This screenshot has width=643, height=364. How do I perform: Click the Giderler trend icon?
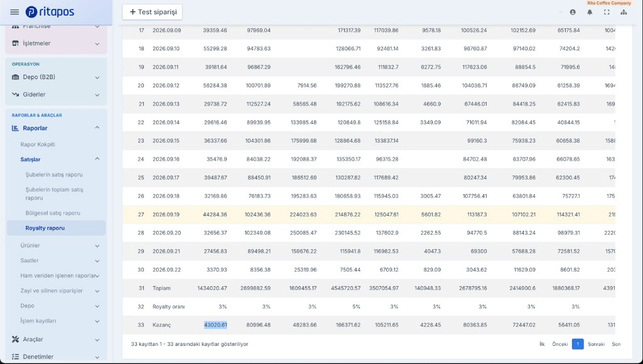pyautogui.click(x=16, y=94)
